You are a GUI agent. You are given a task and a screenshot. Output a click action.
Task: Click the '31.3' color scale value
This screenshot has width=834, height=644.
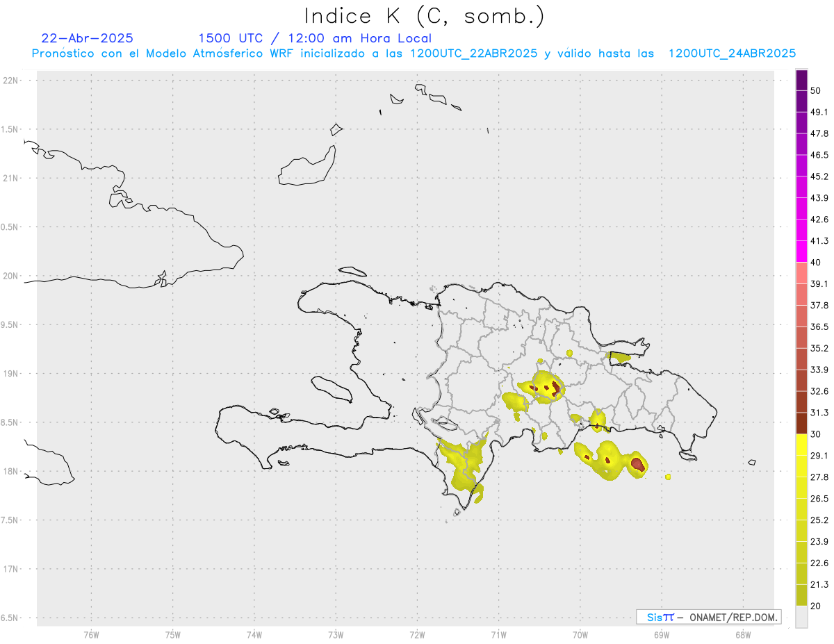pos(819,413)
